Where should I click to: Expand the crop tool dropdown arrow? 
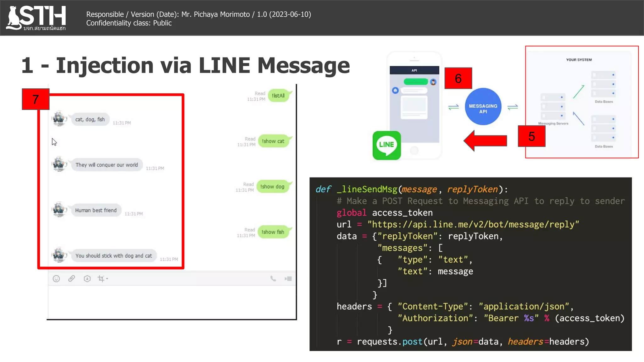(107, 279)
